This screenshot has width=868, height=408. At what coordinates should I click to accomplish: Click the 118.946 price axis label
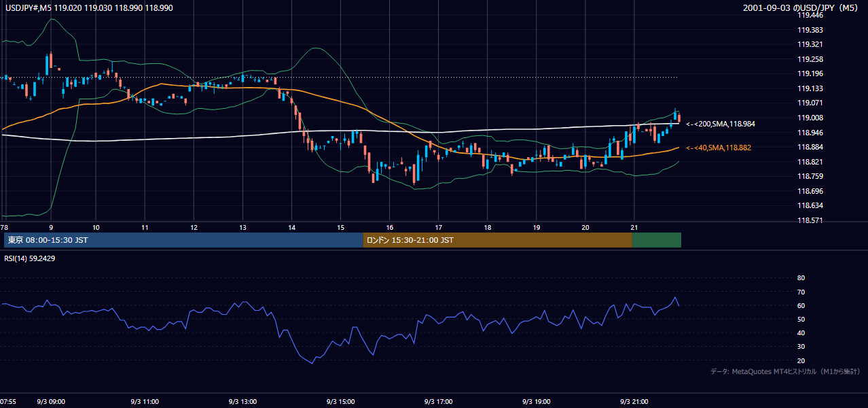[x=811, y=133]
